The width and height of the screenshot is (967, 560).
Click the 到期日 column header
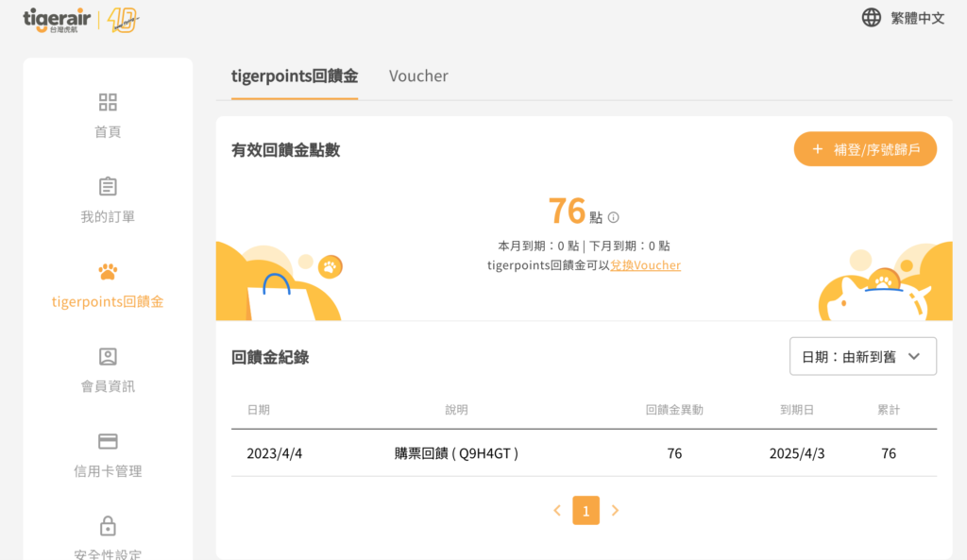797,410
